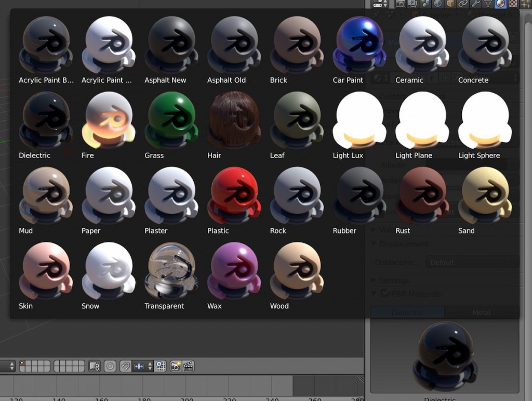Apply the Paper material preset

click(109, 201)
